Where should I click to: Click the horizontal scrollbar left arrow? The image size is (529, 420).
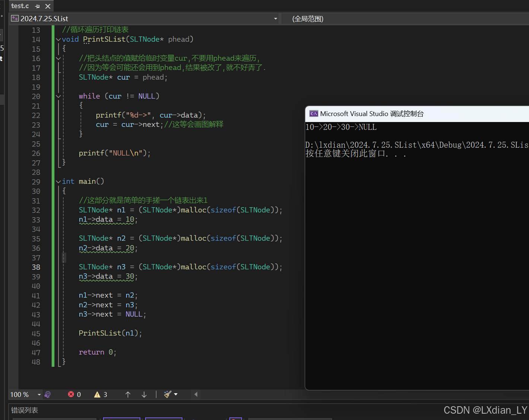pyautogui.click(x=196, y=394)
